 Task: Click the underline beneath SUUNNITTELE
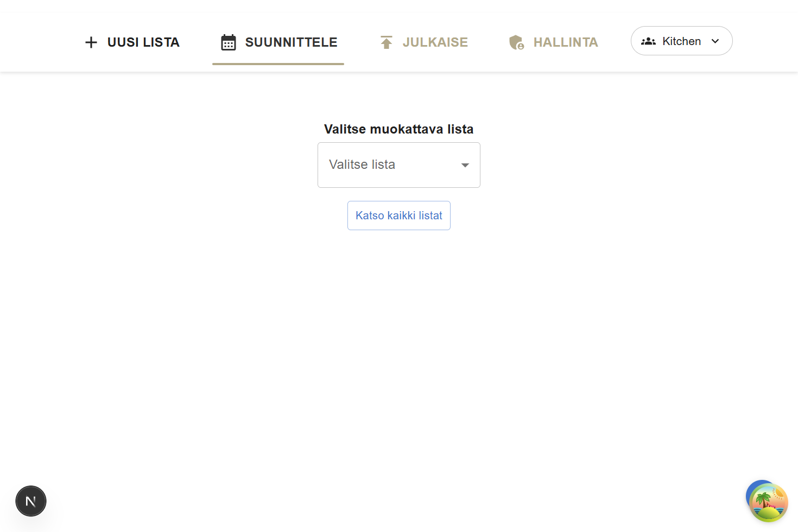click(x=278, y=65)
